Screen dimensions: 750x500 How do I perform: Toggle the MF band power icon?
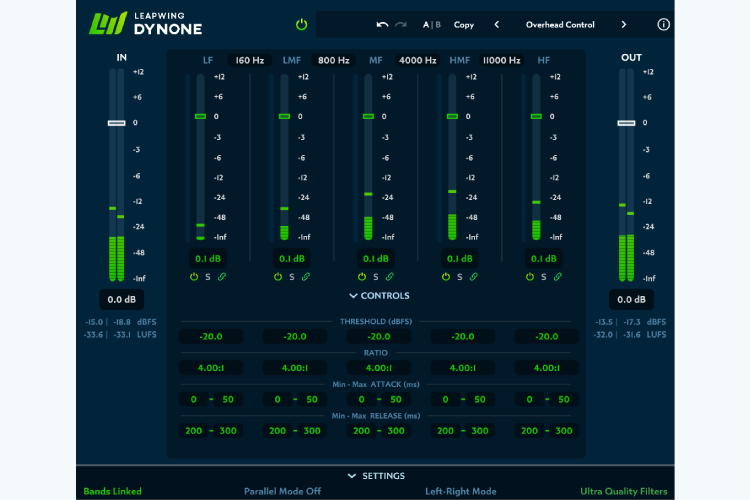362,277
